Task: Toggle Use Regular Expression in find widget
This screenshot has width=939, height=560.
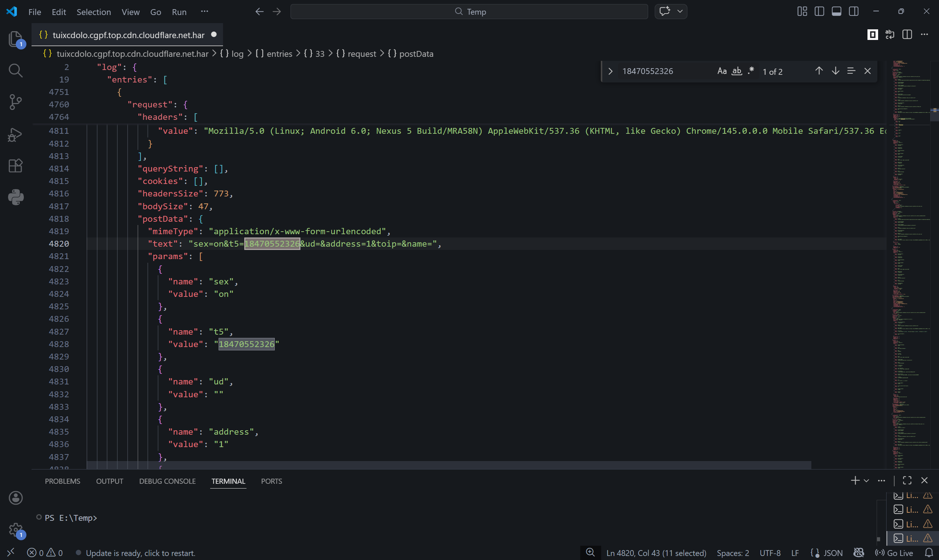Action: [750, 71]
